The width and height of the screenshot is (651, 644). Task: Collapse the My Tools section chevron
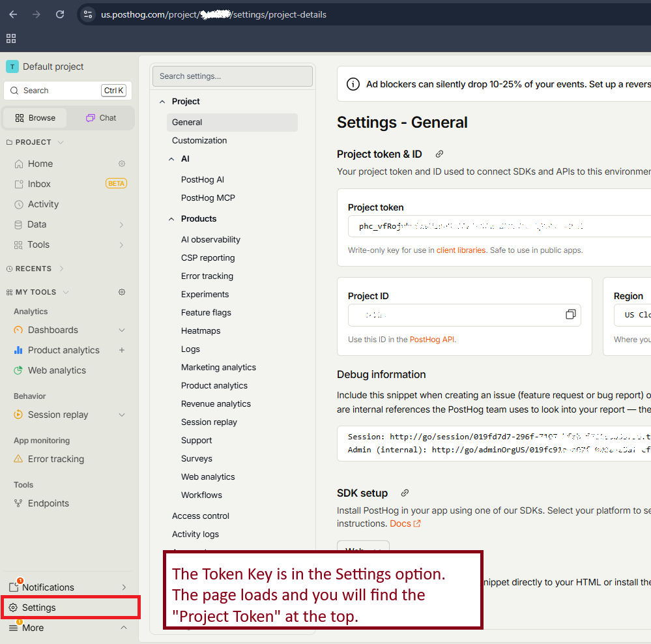(66, 292)
